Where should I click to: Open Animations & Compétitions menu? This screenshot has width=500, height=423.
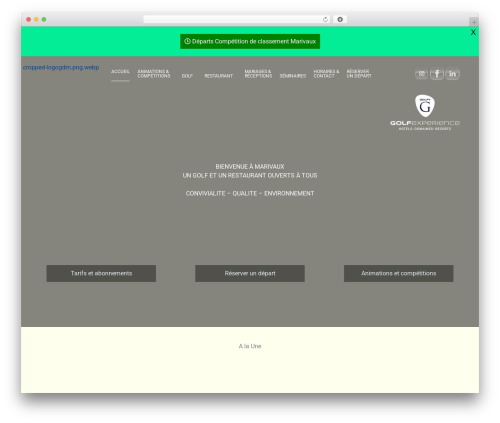coord(154,74)
